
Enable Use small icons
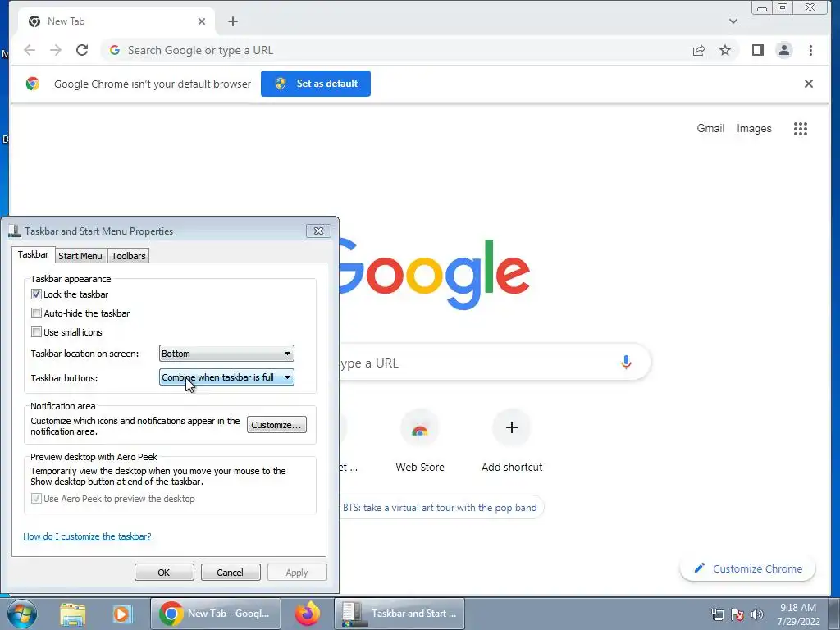pos(36,331)
